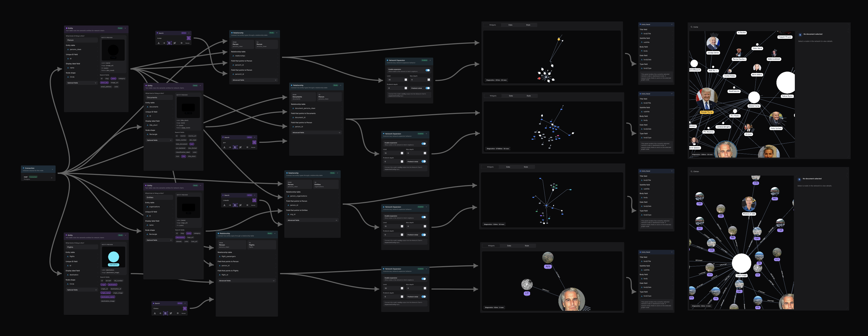Click the text 'A' icon in the LinkedIn Search node

[x=224, y=205]
